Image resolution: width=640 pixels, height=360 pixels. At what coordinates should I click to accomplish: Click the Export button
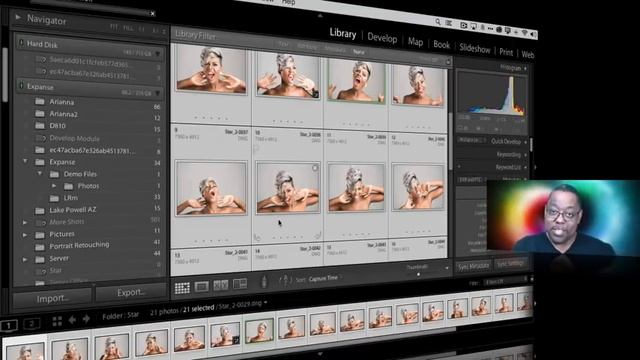click(131, 292)
